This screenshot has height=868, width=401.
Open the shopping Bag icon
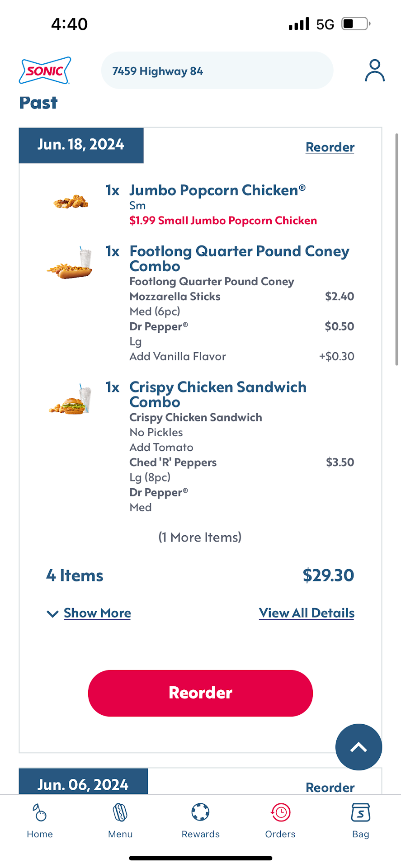tap(360, 821)
